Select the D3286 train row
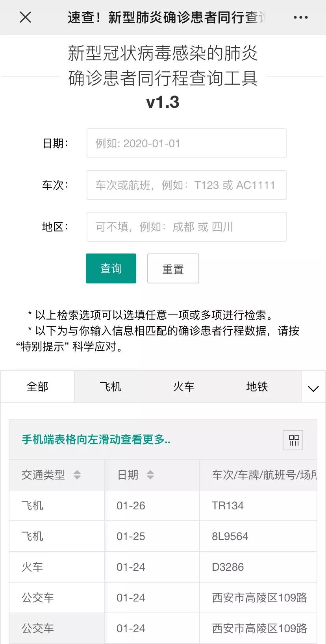 [163, 567]
